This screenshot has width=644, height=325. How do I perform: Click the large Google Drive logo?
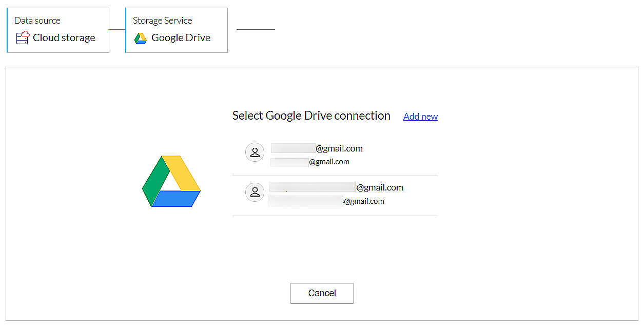(x=171, y=181)
